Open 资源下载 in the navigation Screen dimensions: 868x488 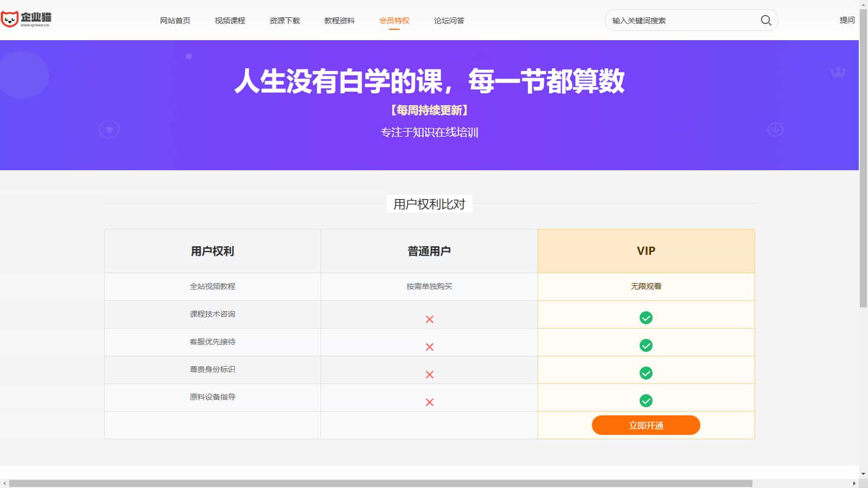pyautogui.click(x=284, y=21)
